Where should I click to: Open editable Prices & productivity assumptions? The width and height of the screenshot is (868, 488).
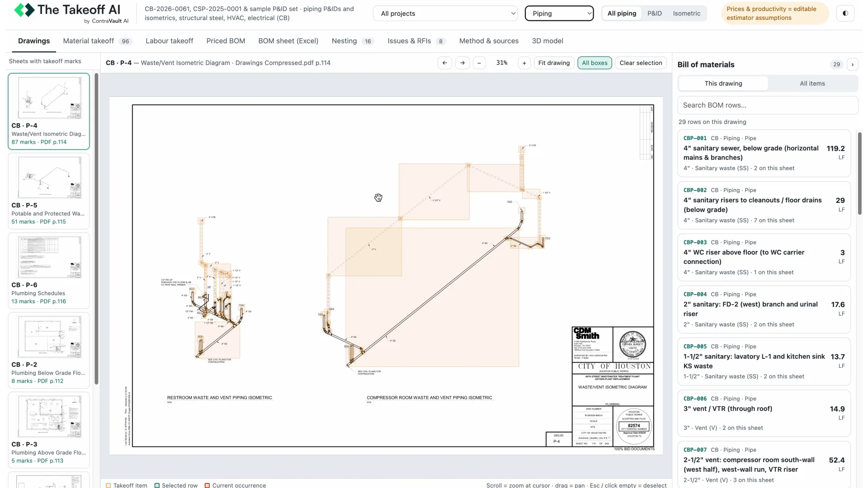coord(775,14)
